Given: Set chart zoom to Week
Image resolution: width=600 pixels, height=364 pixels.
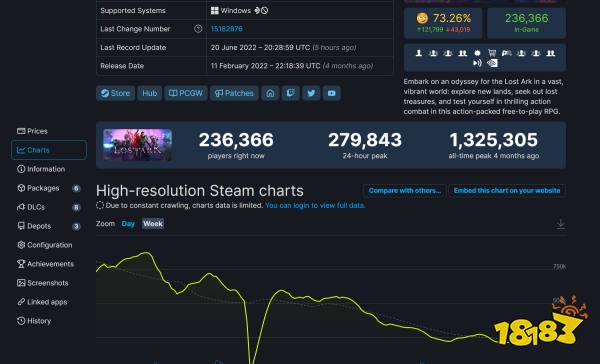Looking at the screenshot, I should coord(153,224).
